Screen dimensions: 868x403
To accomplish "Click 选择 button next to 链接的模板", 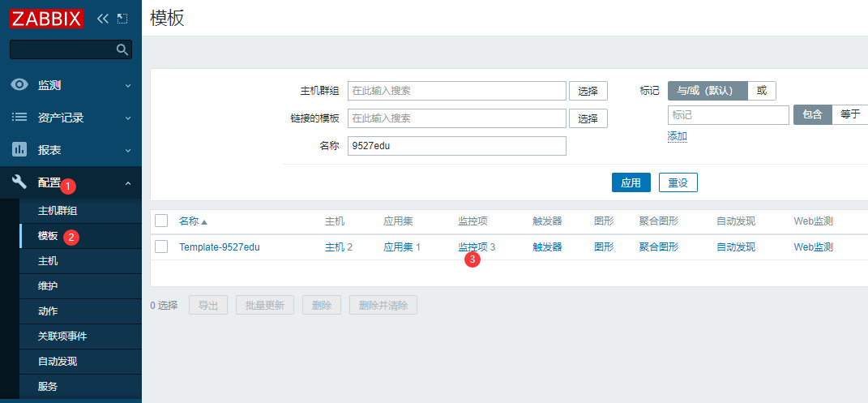I will pyautogui.click(x=588, y=118).
